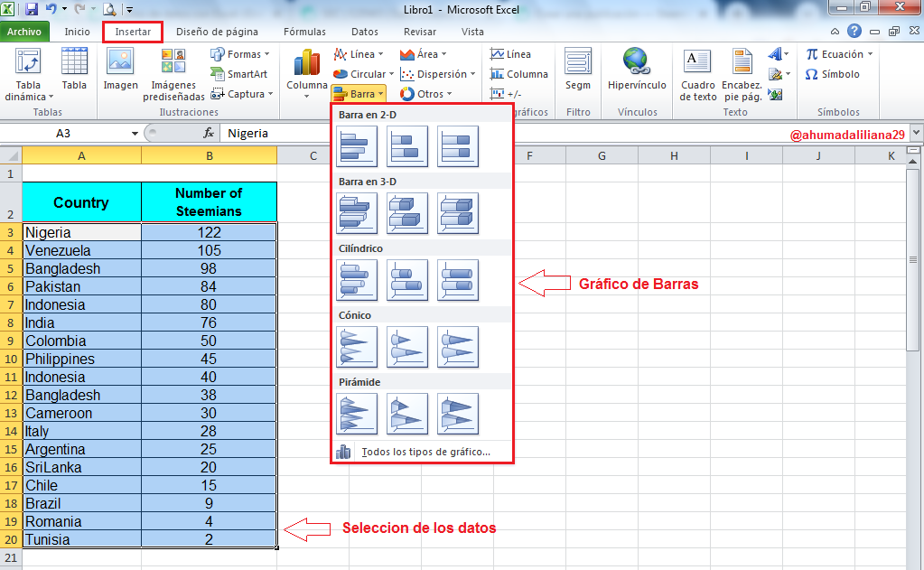The width and height of the screenshot is (924, 570).
Task: Open the Archivo tab
Action: point(24,32)
